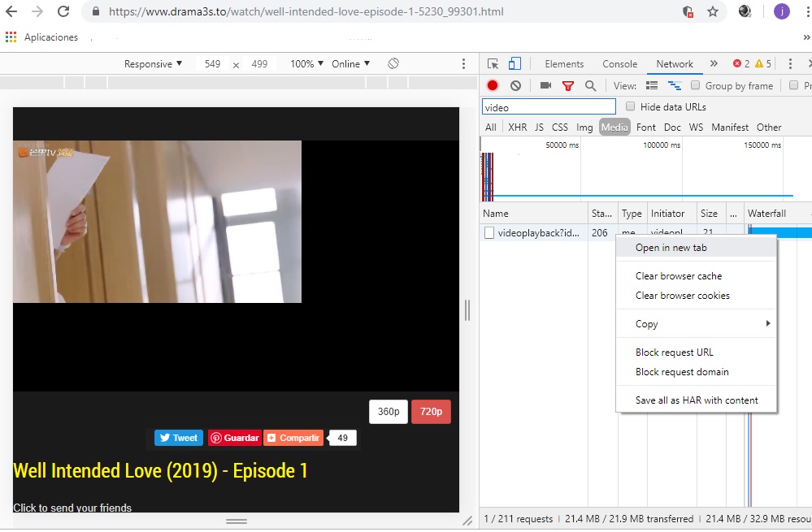Go back to the previous page
The width and height of the screenshot is (812, 532).
(11, 11)
